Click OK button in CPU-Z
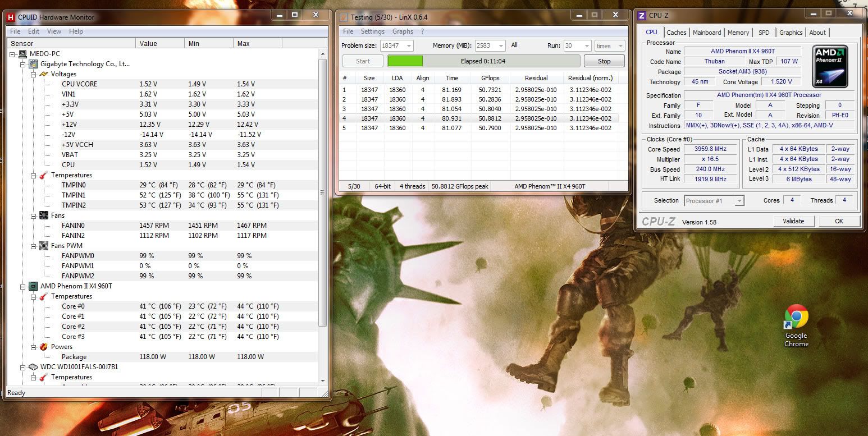Screen dimensions: 868x436 pyautogui.click(x=839, y=221)
